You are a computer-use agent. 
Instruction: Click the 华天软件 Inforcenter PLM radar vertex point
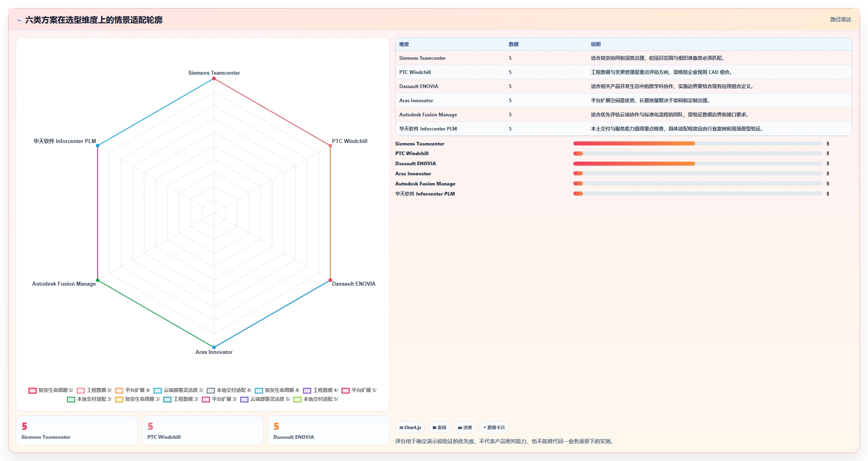tap(98, 146)
